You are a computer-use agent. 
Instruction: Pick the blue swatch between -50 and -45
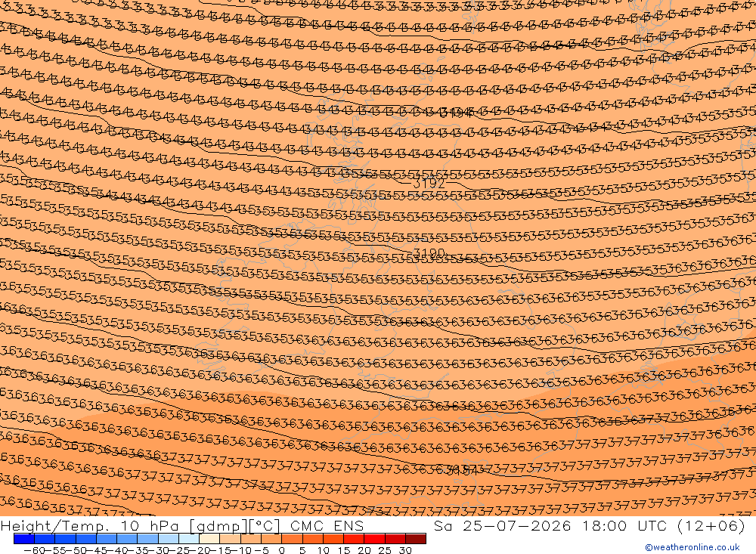[86, 538]
